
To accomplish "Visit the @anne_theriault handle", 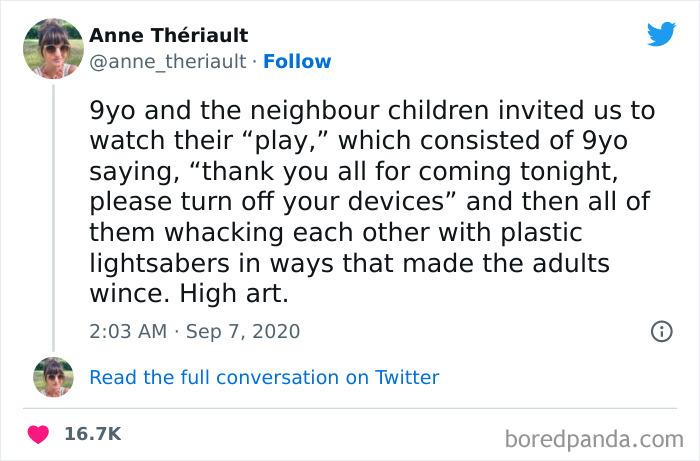I will [x=167, y=61].
